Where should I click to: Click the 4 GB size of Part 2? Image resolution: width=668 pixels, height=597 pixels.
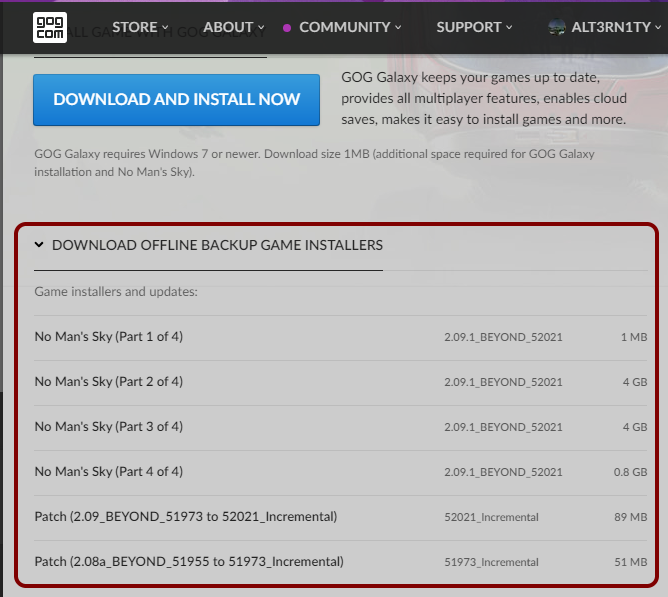click(635, 382)
